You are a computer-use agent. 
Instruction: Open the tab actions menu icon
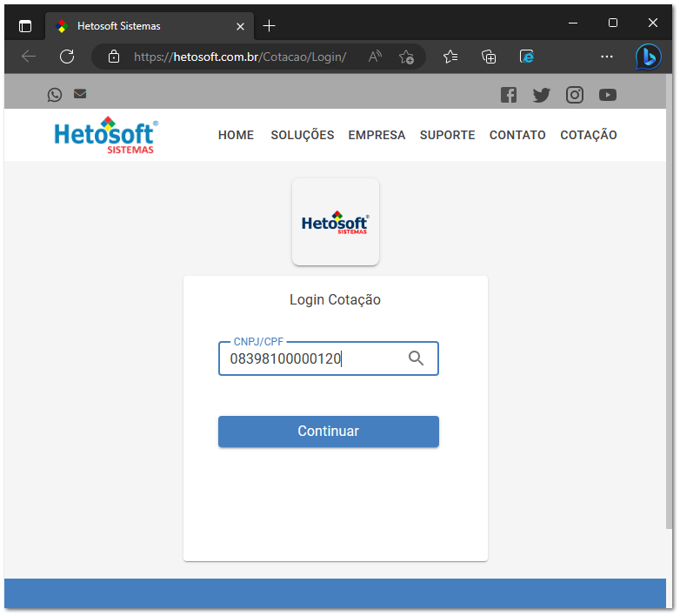[x=25, y=26]
